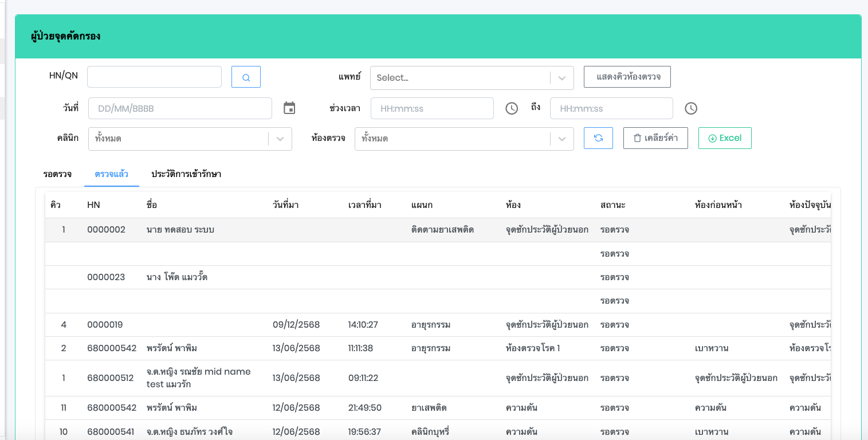Click the ห้อง column header
The image size is (868, 440).
click(x=513, y=205)
